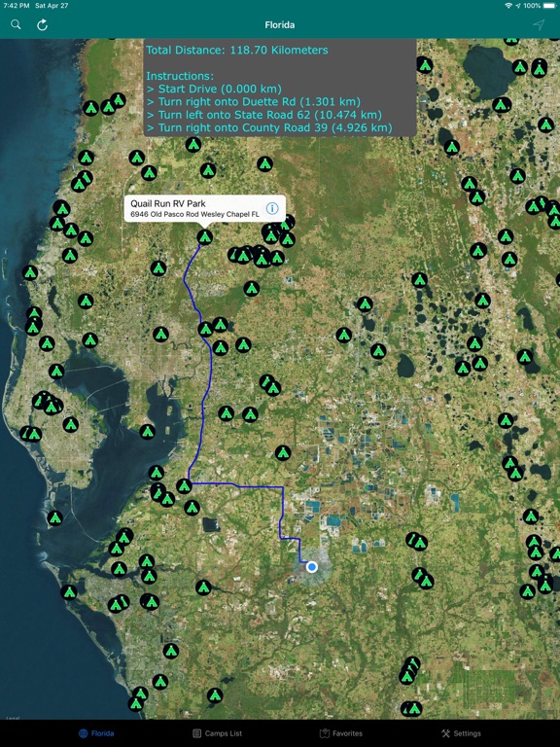Switch to the Florida tab
560x747 pixels.
(x=96, y=733)
